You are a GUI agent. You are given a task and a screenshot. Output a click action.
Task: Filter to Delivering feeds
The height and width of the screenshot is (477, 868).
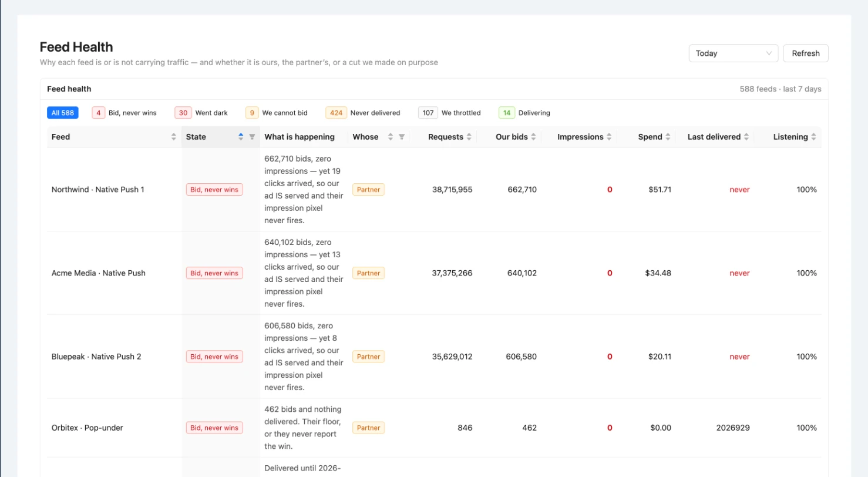[x=525, y=113]
